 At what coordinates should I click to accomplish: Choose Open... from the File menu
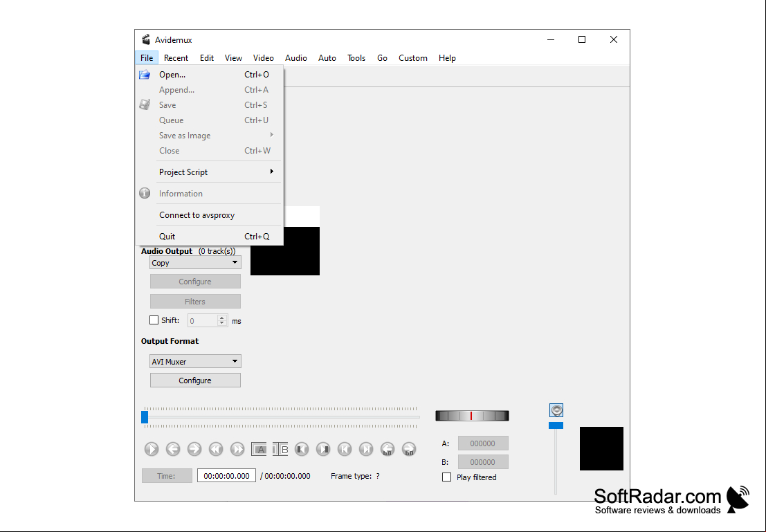pos(210,75)
